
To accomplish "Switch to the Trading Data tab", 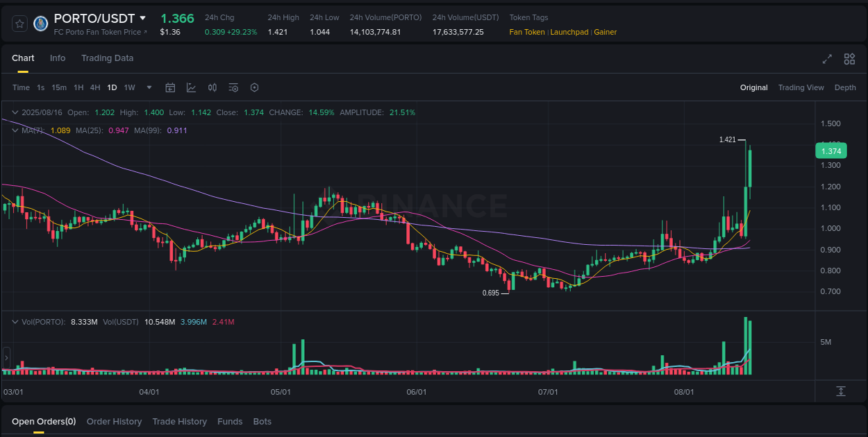I will pyautogui.click(x=107, y=58).
